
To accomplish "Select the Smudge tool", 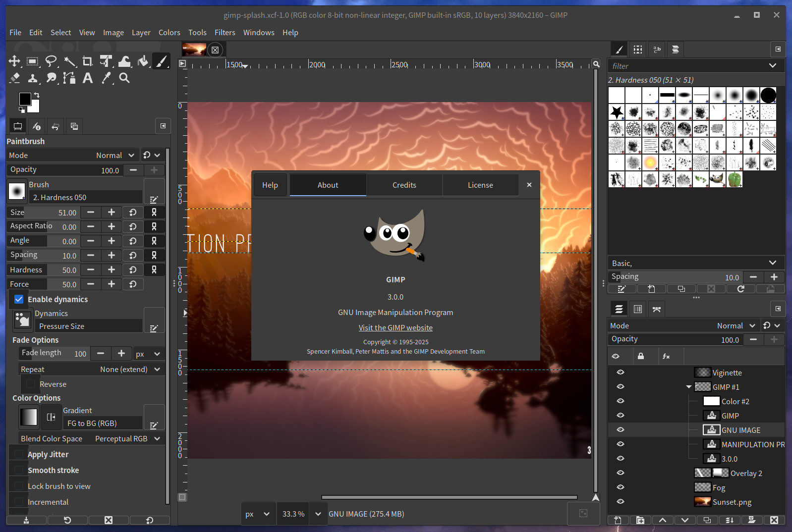I will (51, 78).
